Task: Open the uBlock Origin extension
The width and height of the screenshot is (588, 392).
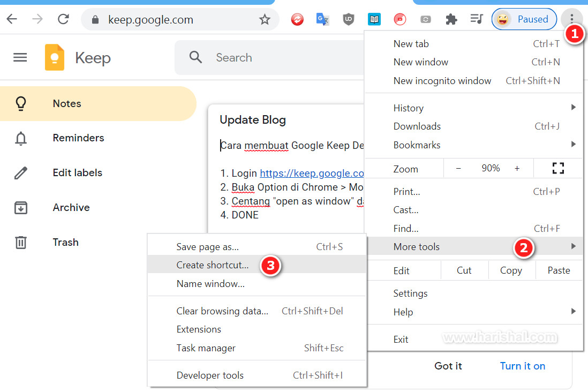Action: (348, 19)
